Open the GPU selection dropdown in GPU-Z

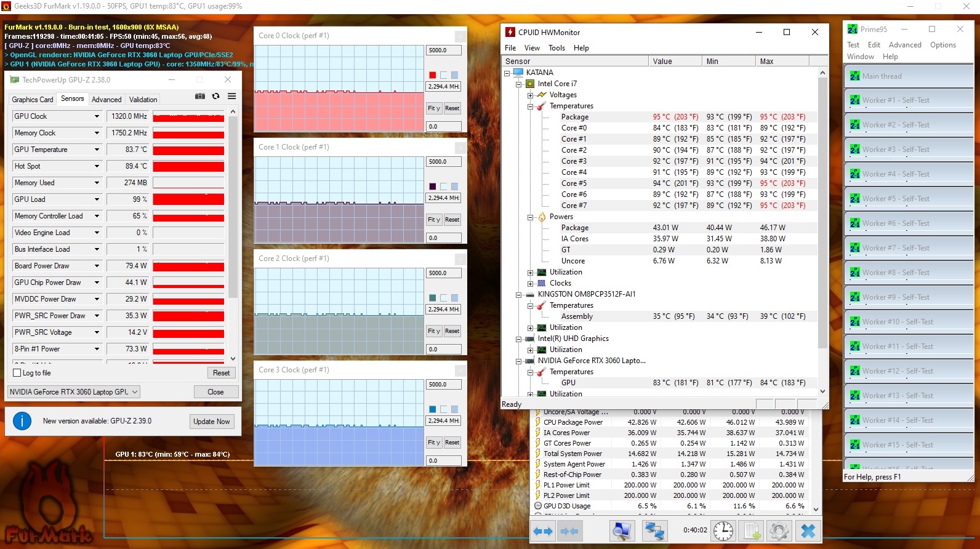point(74,392)
